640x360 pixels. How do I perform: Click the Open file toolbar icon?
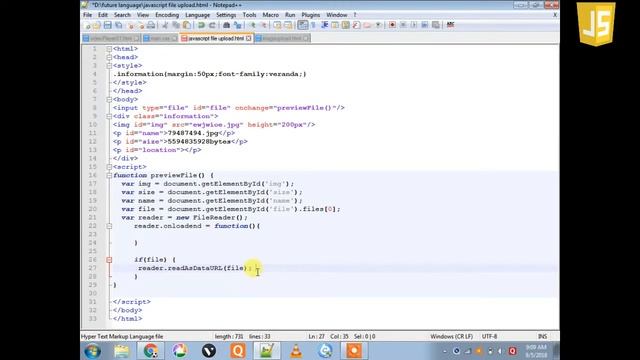pos(97,25)
